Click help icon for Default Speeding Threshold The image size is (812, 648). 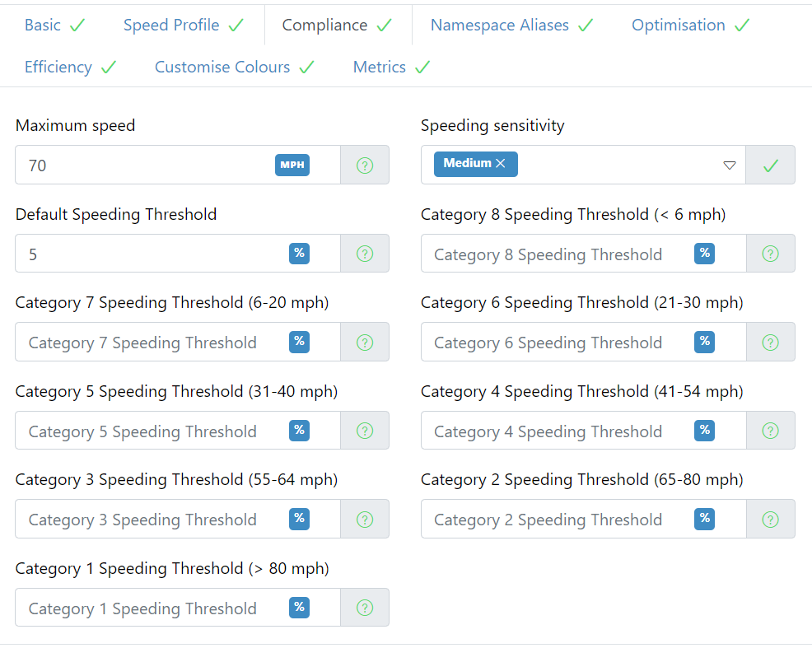[365, 254]
